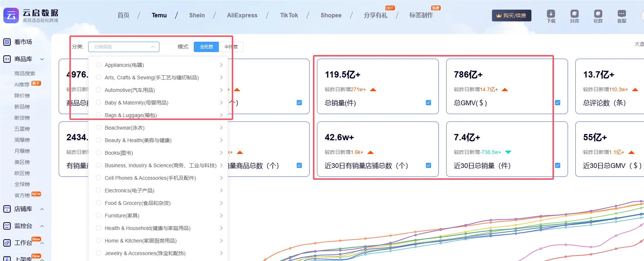Select the Appliances(电器) radio button
This screenshot has width=644, height=261.
tap(99, 65)
